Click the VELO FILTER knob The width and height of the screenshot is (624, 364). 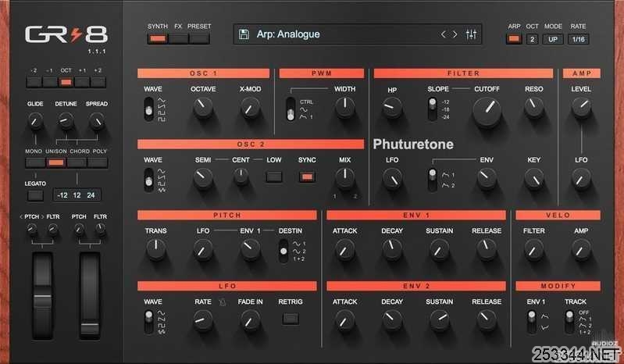533,249
